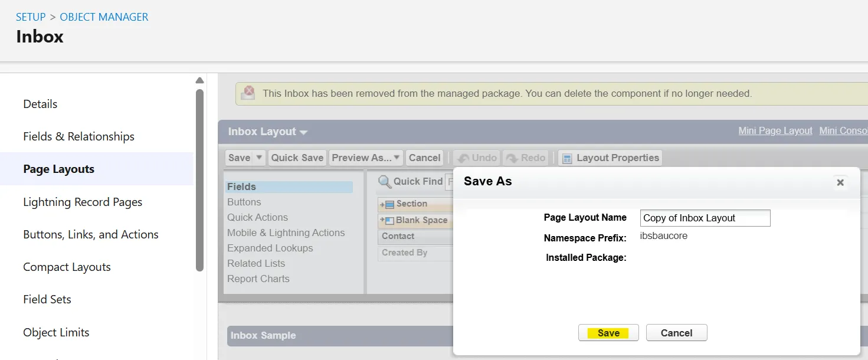This screenshot has height=360, width=868.
Task: Click the Inbox Sample section header
Action: coord(340,335)
